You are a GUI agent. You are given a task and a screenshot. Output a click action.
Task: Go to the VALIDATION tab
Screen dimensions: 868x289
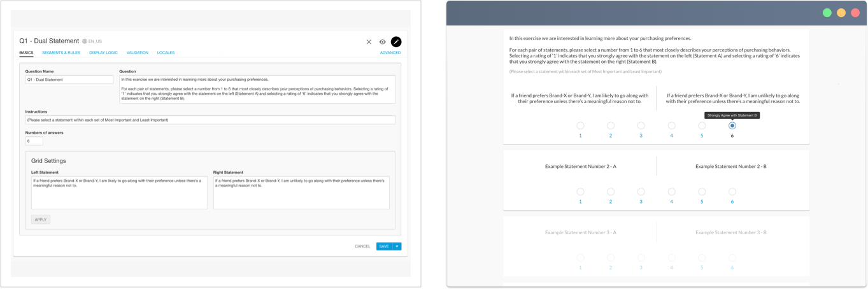138,53
